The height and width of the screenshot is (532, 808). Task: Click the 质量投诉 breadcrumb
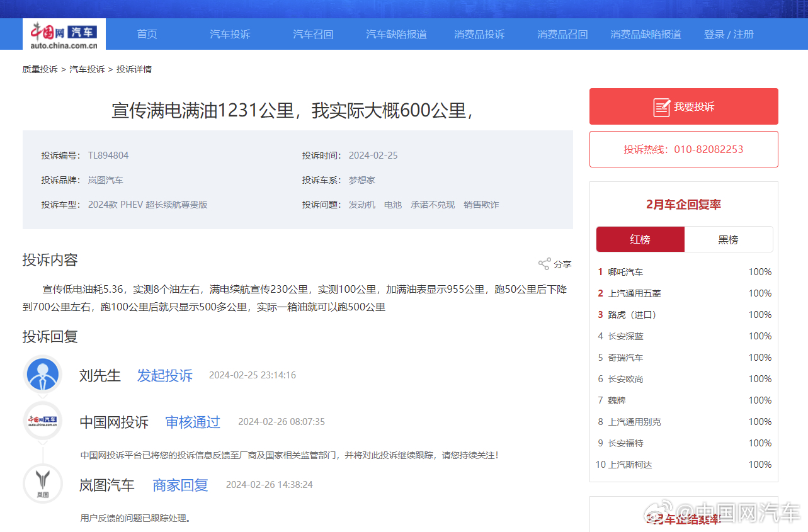40,69
